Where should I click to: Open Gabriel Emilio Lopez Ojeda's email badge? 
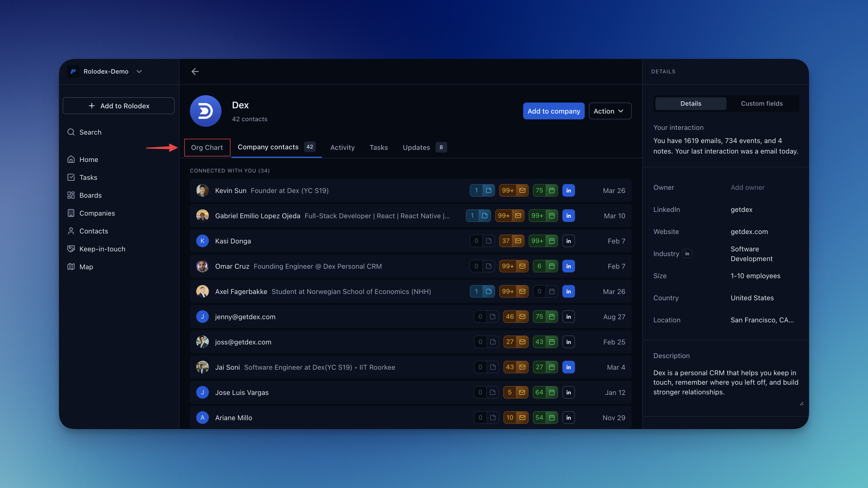(x=509, y=216)
